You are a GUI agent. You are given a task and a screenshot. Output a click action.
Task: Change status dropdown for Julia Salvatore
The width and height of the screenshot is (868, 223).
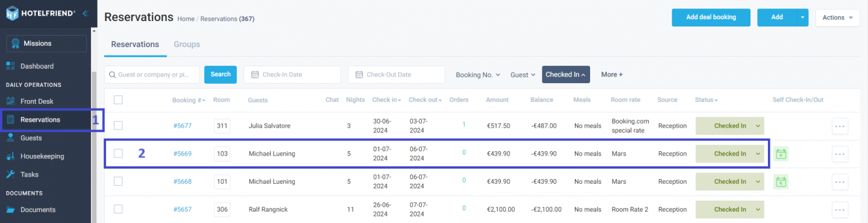730,126
